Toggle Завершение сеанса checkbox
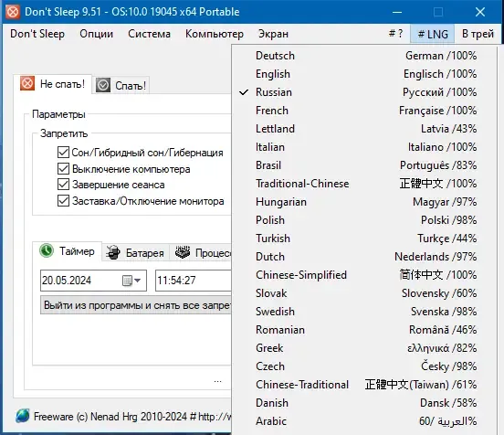This screenshot has height=435, width=504. (x=63, y=185)
